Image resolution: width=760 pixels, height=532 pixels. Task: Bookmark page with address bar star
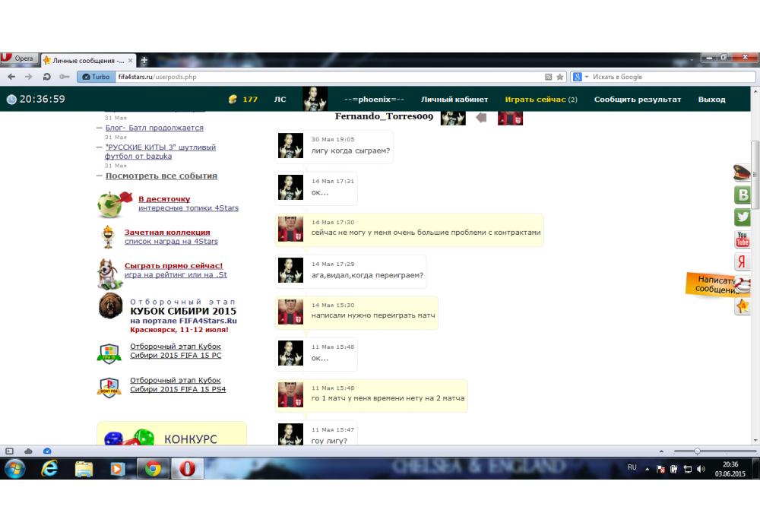click(560, 77)
